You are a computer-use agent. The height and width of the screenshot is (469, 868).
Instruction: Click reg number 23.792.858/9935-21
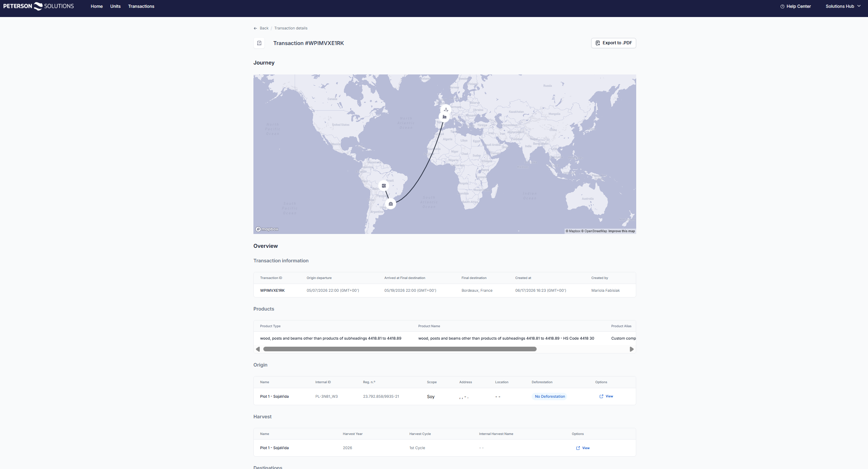click(381, 397)
